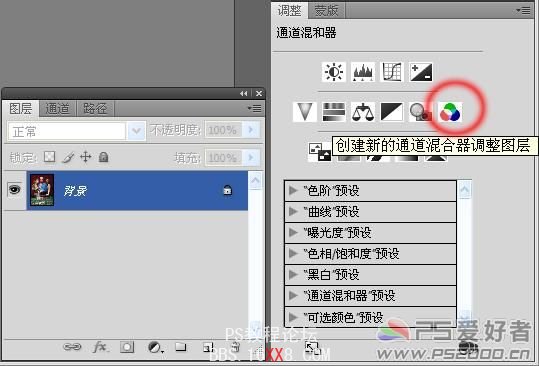Add a Levels adjustment via histogram icon
The height and width of the screenshot is (366, 539).
click(x=363, y=72)
